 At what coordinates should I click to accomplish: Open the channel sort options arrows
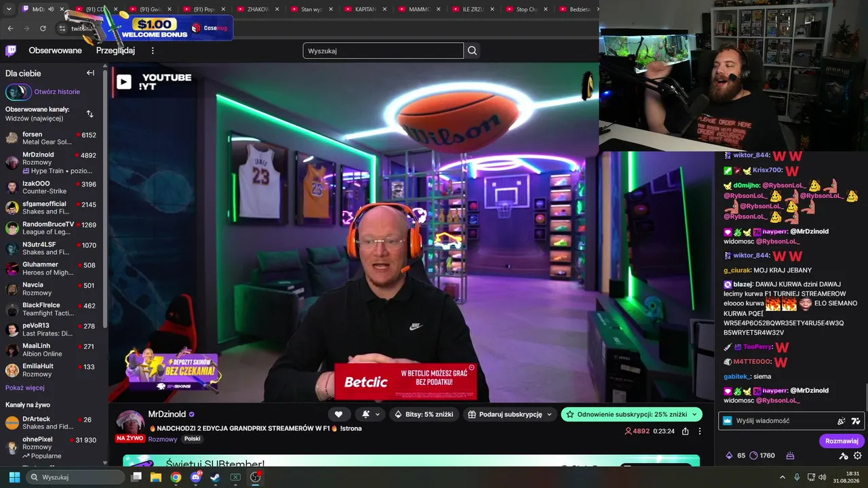(90, 114)
